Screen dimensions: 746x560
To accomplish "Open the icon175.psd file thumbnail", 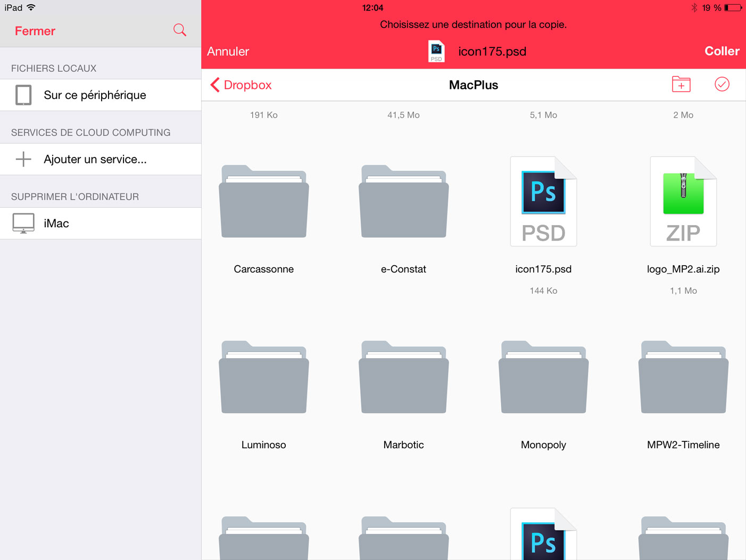I will pyautogui.click(x=543, y=201).
